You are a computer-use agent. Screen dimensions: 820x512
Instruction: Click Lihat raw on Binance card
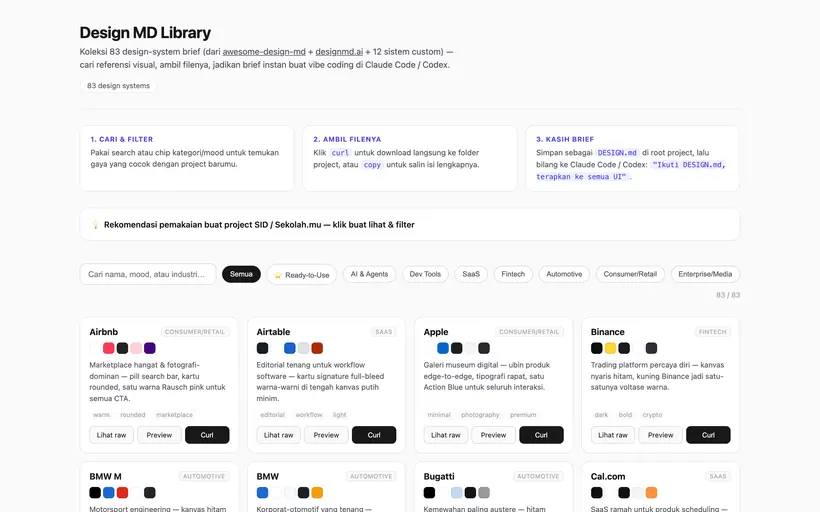tap(613, 435)
